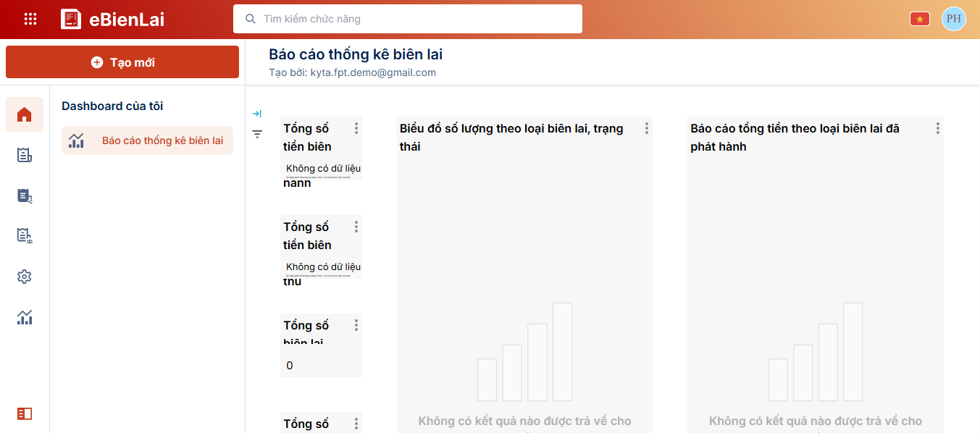The width and height of the screenshot is (980, 433).
Task: Open the settings gear in sidebar
Action: click(x=25, y=277)
